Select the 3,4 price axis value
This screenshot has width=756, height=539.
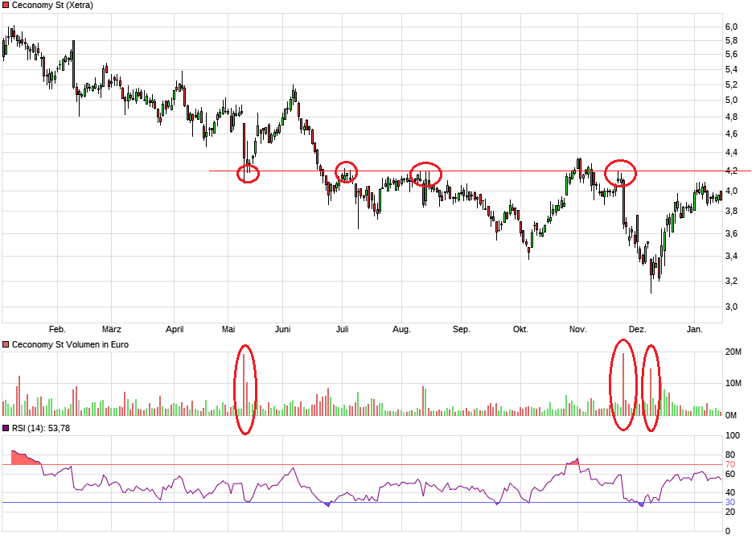tap(731, 256)
